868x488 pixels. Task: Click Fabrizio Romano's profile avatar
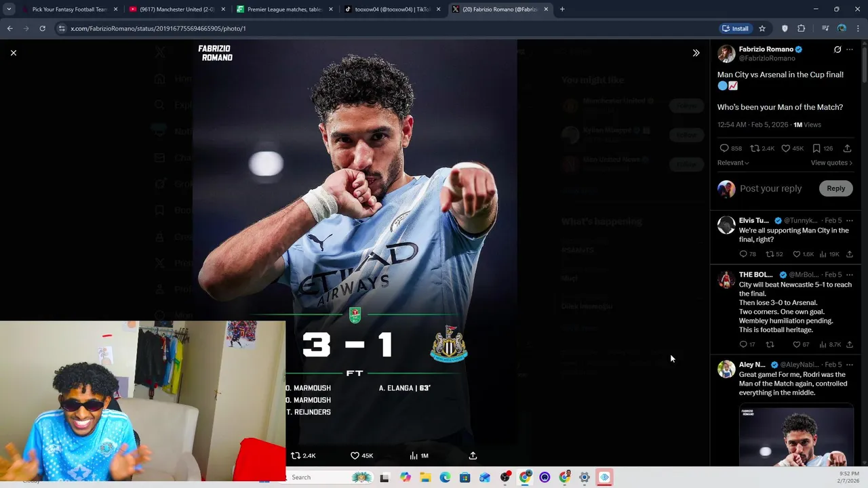726,54
